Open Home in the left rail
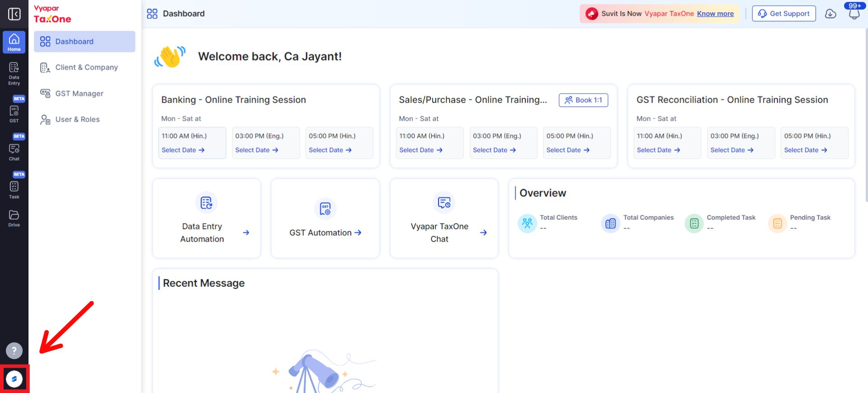Image resolution: width=868 pixels, height=393 pixels. (x=14, y=42)
